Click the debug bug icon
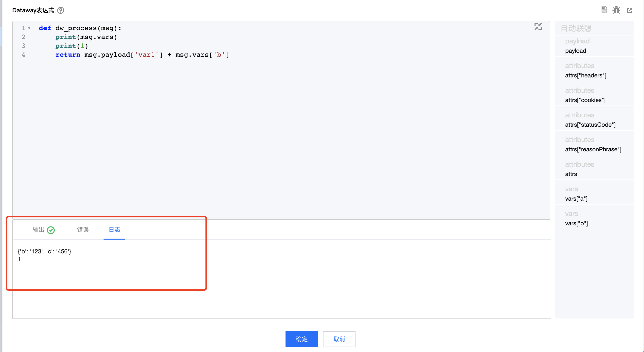The width and height of the screenshot is (644, 352). pos(616,10)
